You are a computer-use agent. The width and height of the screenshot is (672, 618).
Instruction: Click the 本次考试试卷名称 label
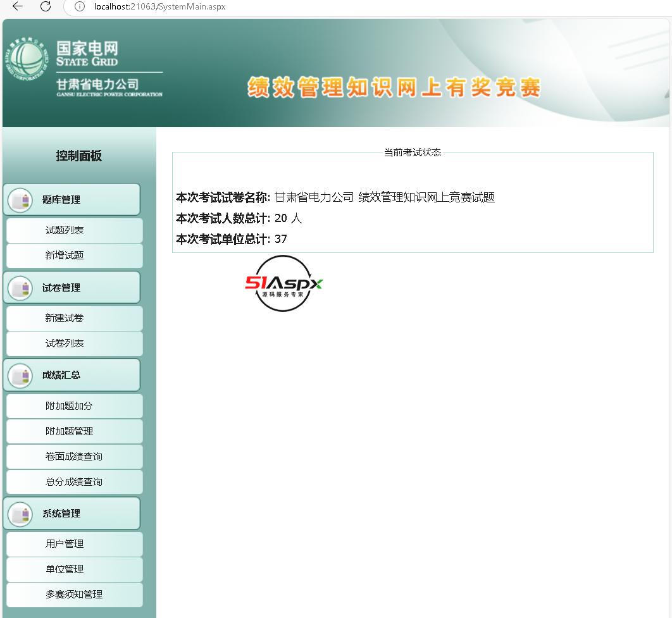point(223,197)
